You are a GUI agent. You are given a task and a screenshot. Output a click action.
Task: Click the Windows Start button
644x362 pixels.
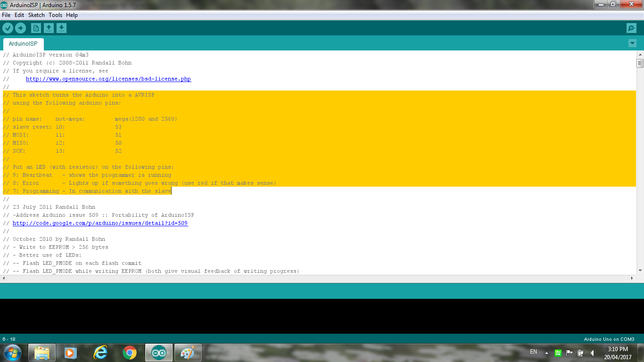point(13,352)
